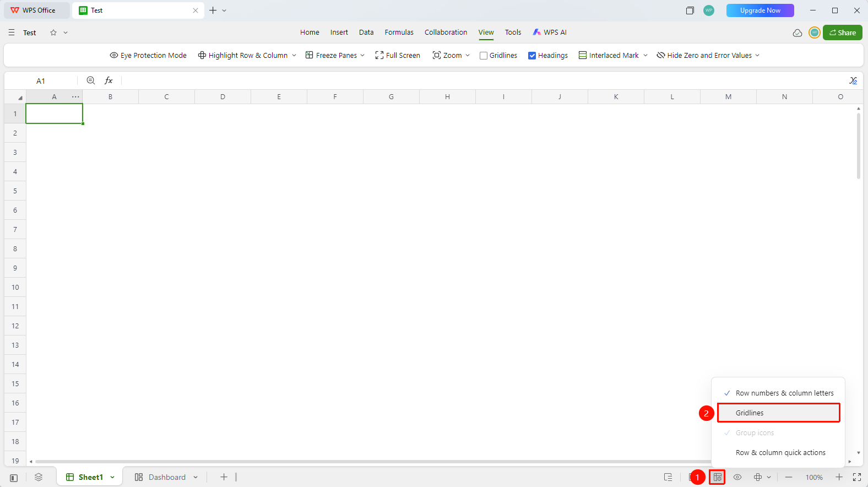Viewport: 868px width, 487px height.
Task: Click the formula bar icon at far right
Action: pyautogui.click(x=853, y=81)
